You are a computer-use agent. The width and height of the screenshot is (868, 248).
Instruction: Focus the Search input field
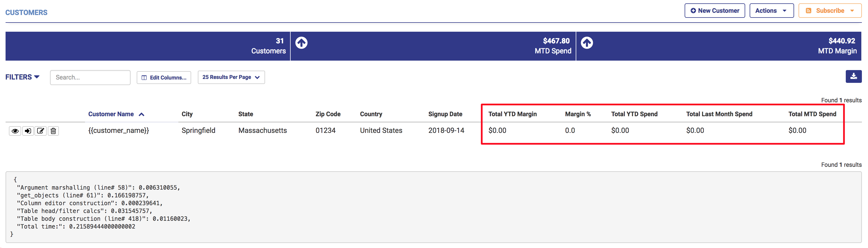click(x=90, y=78)
